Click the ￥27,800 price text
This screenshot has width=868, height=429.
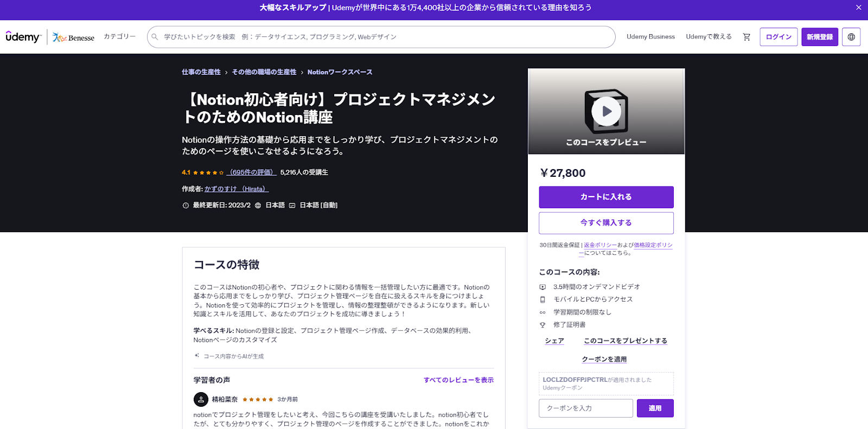coord(563,173)
